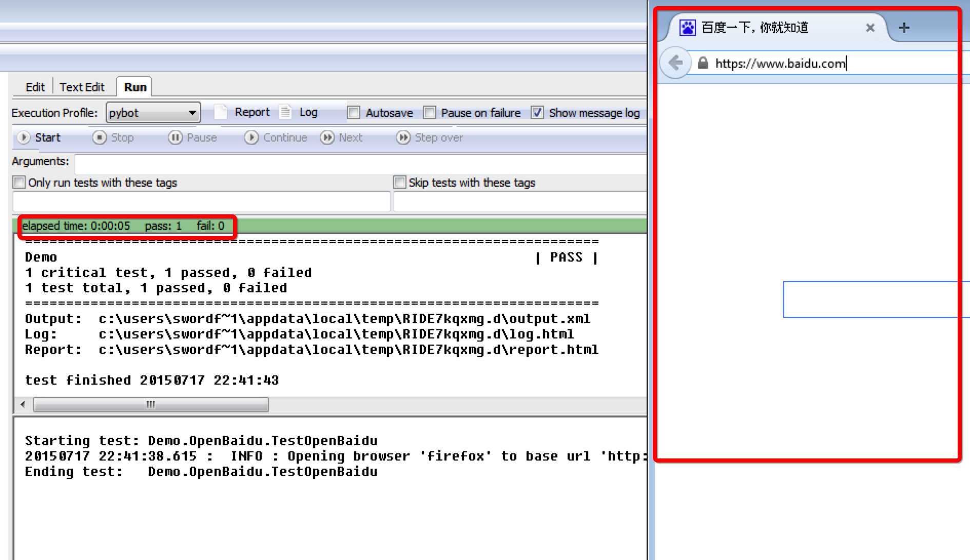Open the Report document icon

[221, 112]
